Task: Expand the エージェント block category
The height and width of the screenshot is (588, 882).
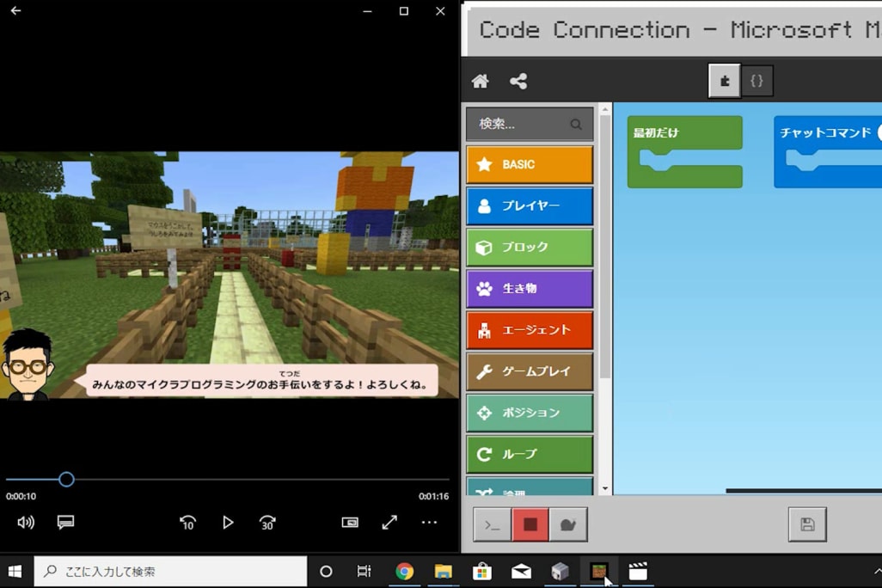Action: (x=530, y=330)
